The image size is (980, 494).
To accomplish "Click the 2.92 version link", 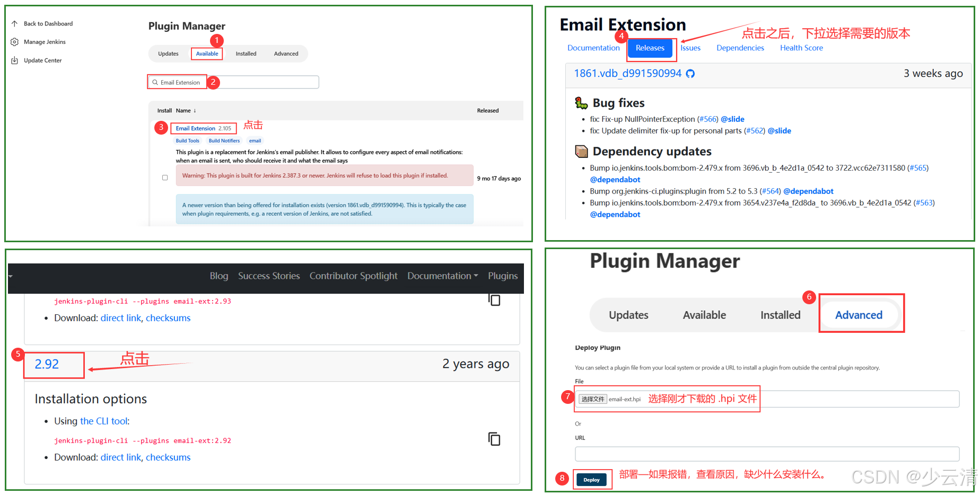I will pyautogui.click(x=47, y=364).
